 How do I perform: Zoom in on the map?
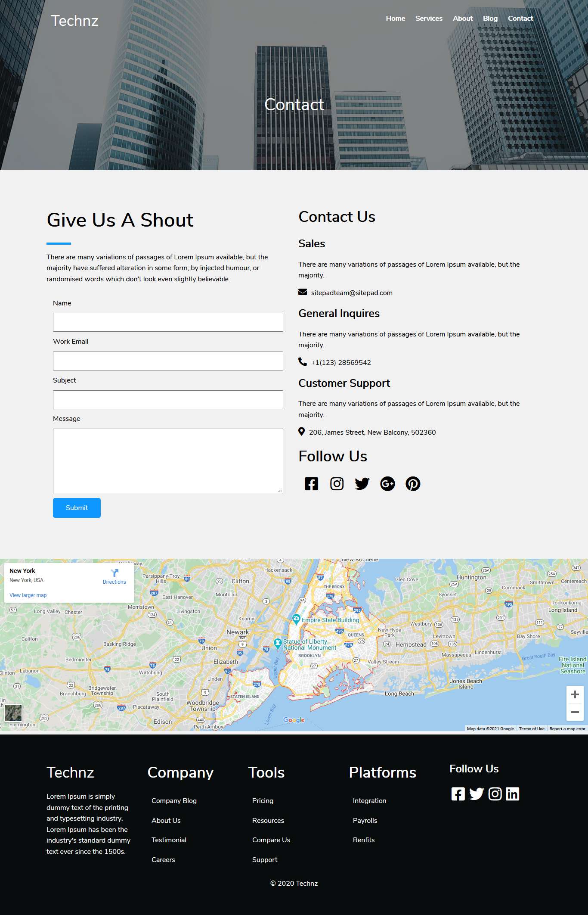(x=575, y=694)
